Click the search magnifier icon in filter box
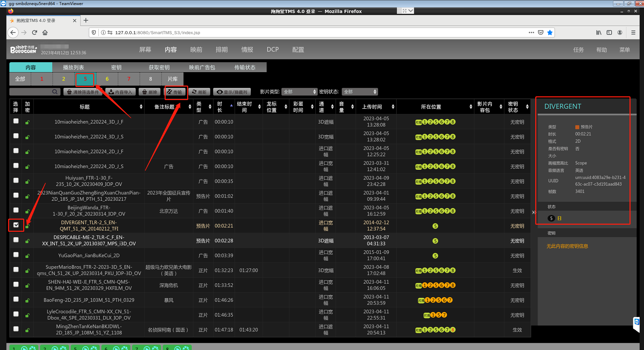Screen dimensions: 644x350 click(55, 92)
